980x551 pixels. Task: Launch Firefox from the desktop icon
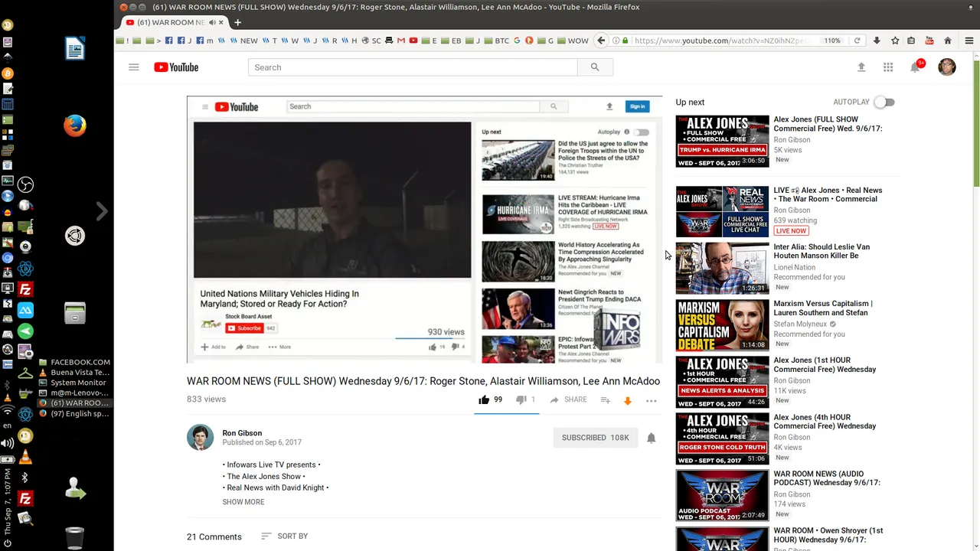[74, 125]
